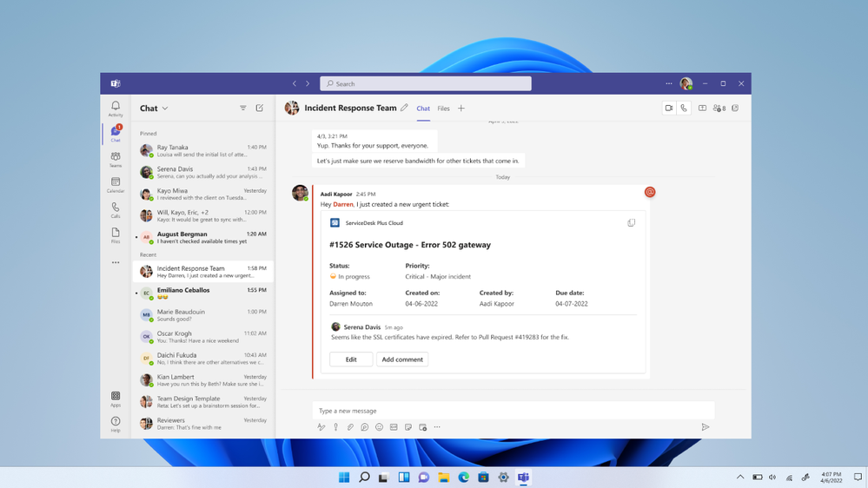This screenshot has height=488, width=868.
Task: Open Emiliano Ceballos chat
Action: tap(203, 293)
